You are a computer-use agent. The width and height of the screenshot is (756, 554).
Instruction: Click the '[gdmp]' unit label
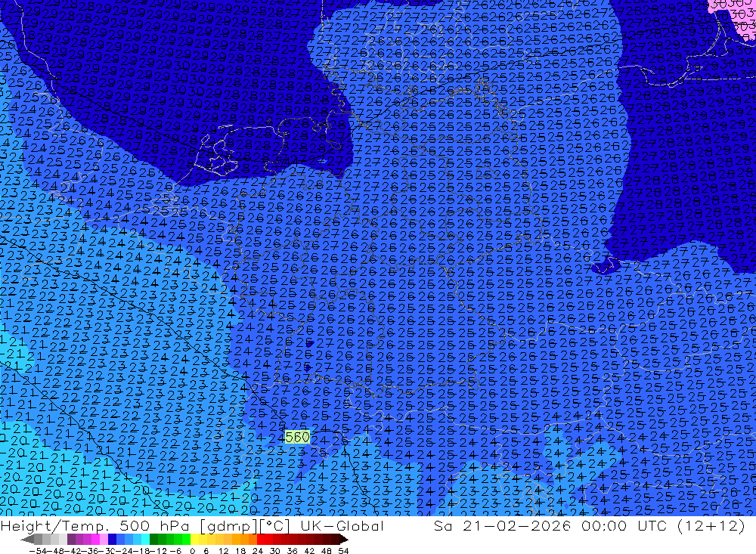[228, 526]
